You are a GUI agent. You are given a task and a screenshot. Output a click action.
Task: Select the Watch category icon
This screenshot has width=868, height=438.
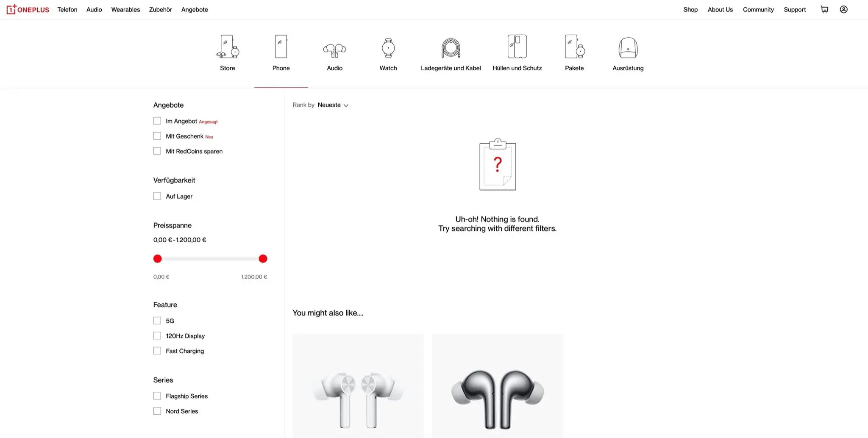click(x=388, y=48)
